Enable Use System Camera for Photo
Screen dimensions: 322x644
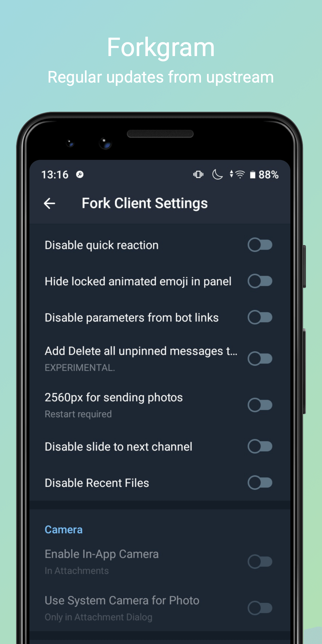pyautogui.click(x=260, y=608)
